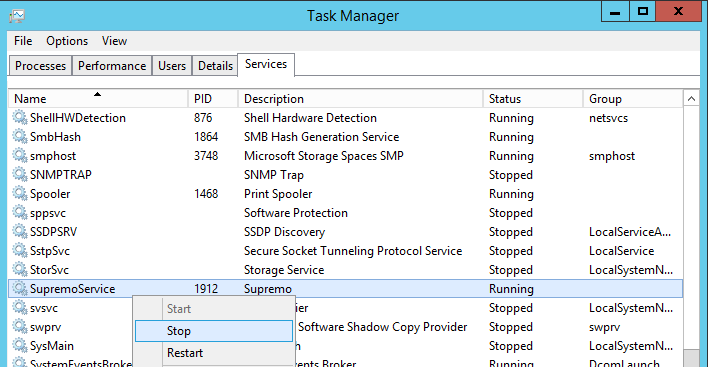This screenshot has width=708, height=367.
Task: Choose Stop from the context menu
Action: tap(214, 331)
